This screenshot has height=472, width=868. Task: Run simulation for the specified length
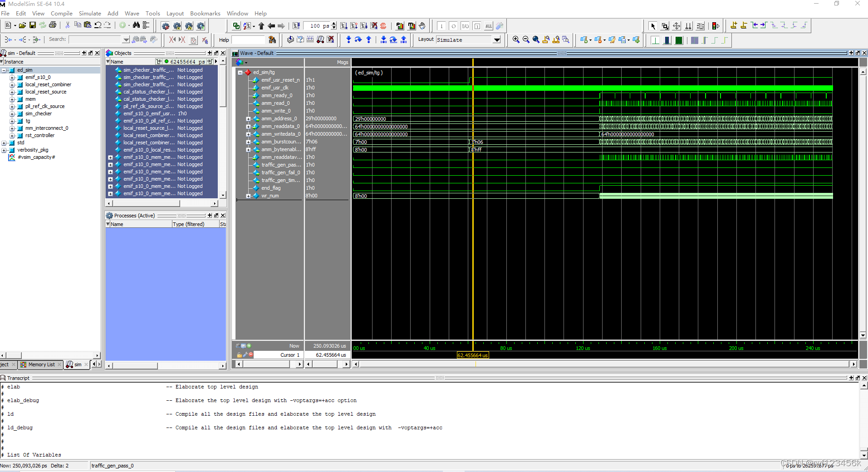(344, 26)
